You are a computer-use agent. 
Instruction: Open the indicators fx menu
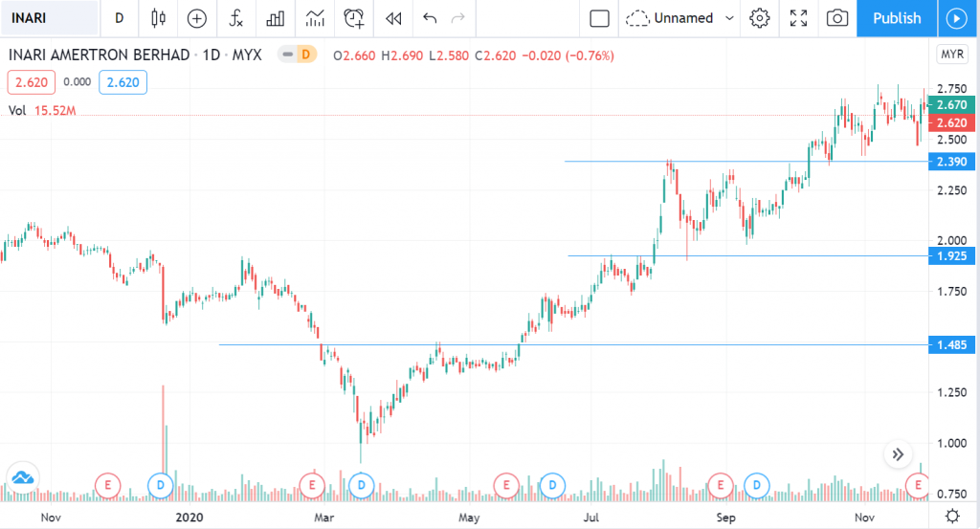[237, 18]
